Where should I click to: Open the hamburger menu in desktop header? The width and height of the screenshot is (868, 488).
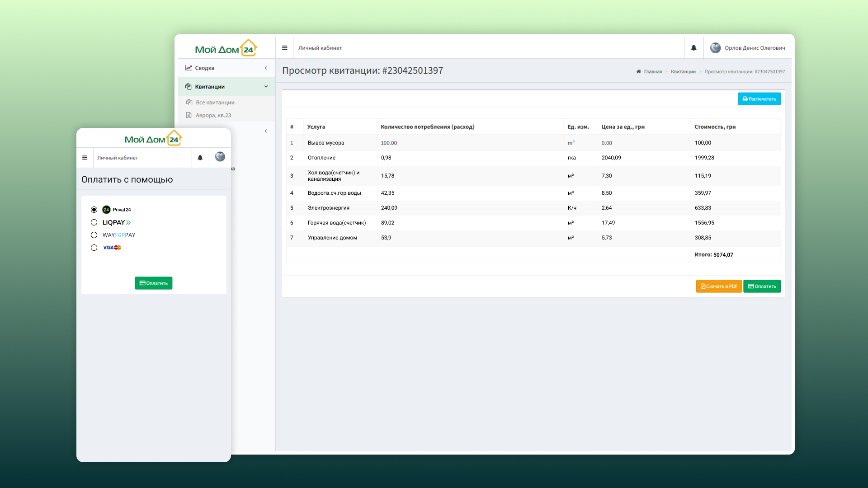coord(285,48)
